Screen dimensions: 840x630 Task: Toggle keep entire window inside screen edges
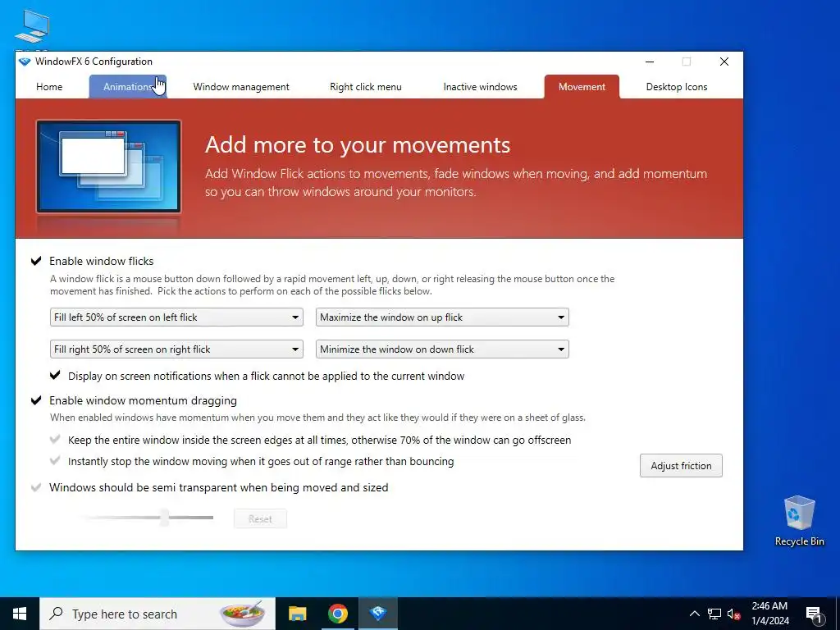[x=55, y=440]
